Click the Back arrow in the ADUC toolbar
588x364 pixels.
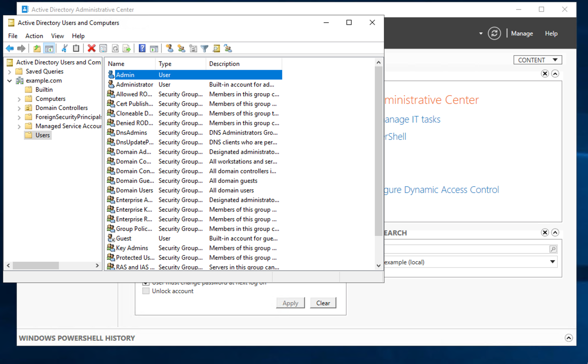(10, 49)
